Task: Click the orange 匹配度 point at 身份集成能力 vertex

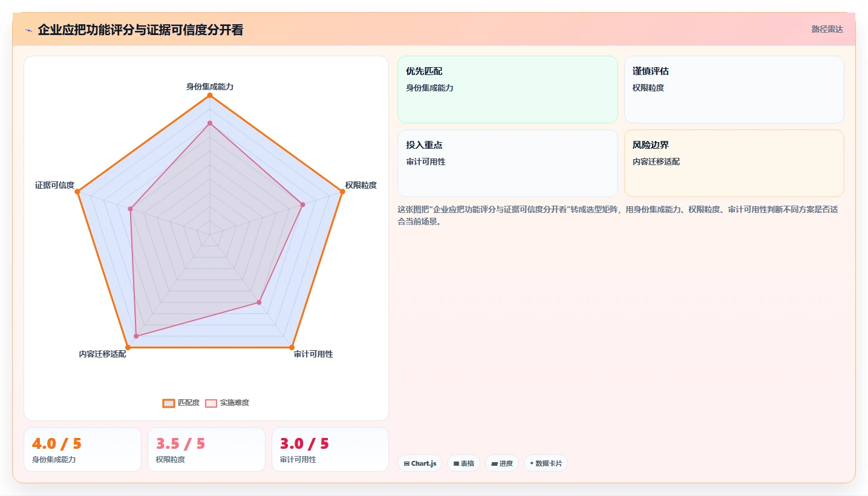Action: (x=210, y=96)
